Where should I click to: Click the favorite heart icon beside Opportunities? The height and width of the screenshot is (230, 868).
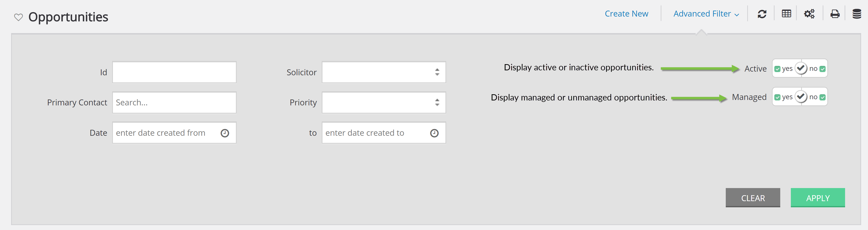pos(18,17)
